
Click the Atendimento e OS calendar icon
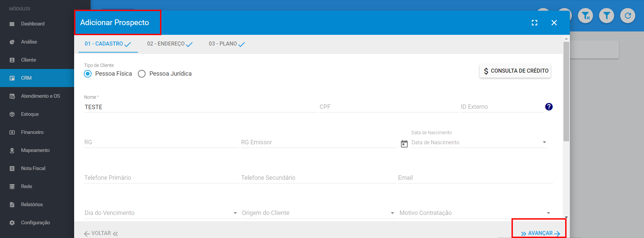pyautogui.click(x=12, y=96)
